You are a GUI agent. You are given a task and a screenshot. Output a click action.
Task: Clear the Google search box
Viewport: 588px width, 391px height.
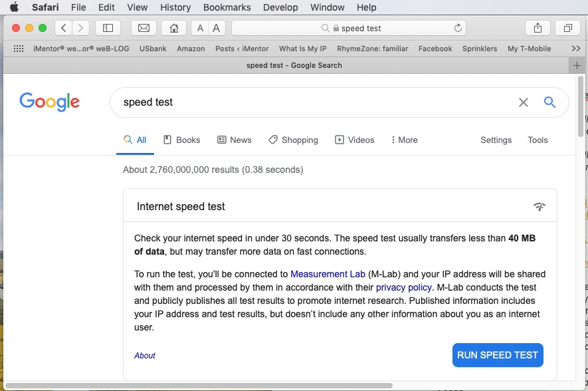pyautogui.click(x=524, y=102)
